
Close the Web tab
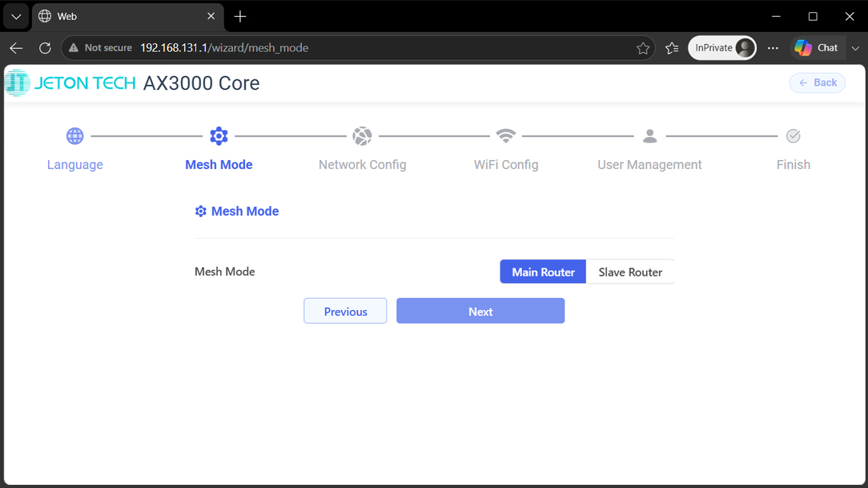(x=211, y=17)
